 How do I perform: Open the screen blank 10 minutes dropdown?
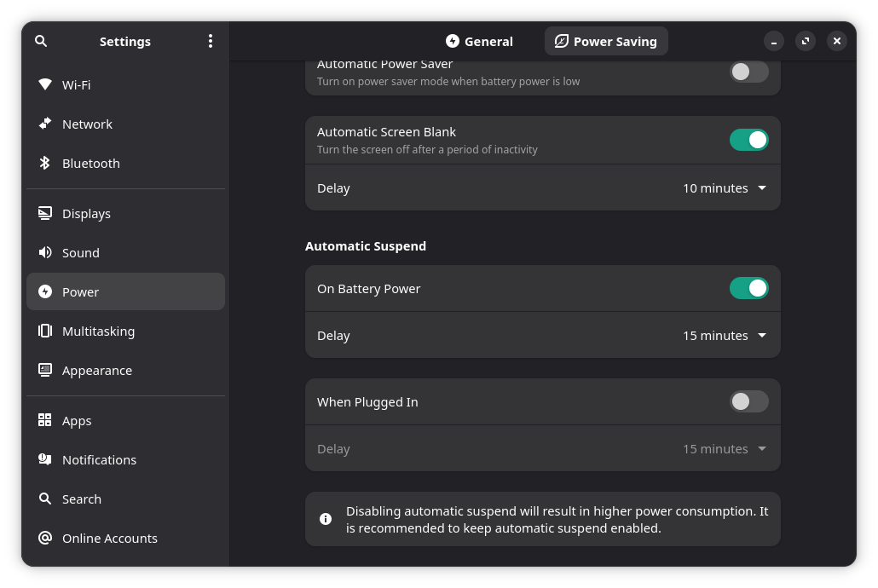click(725, 188)
